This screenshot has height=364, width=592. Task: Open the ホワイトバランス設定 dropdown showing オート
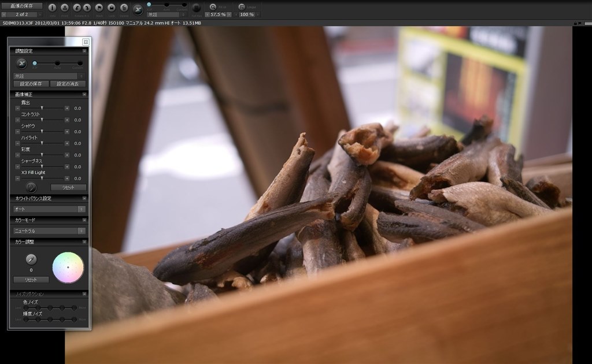49,209
